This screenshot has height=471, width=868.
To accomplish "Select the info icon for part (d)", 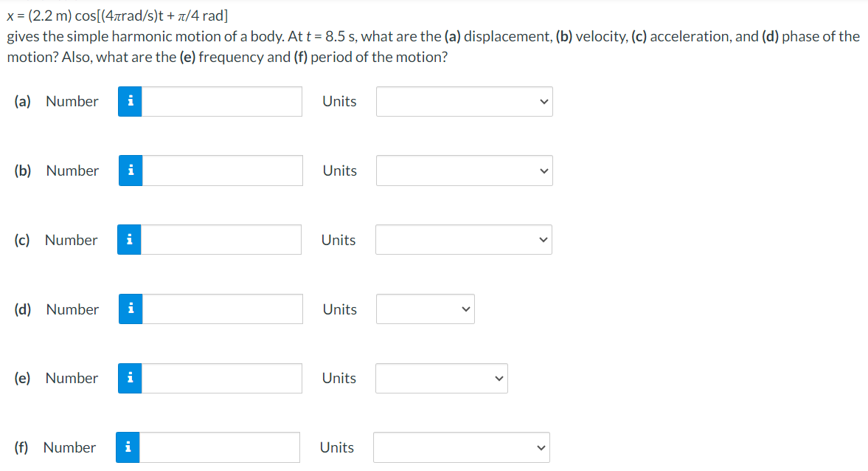I will pyautogui.click(x=131, y=309).
